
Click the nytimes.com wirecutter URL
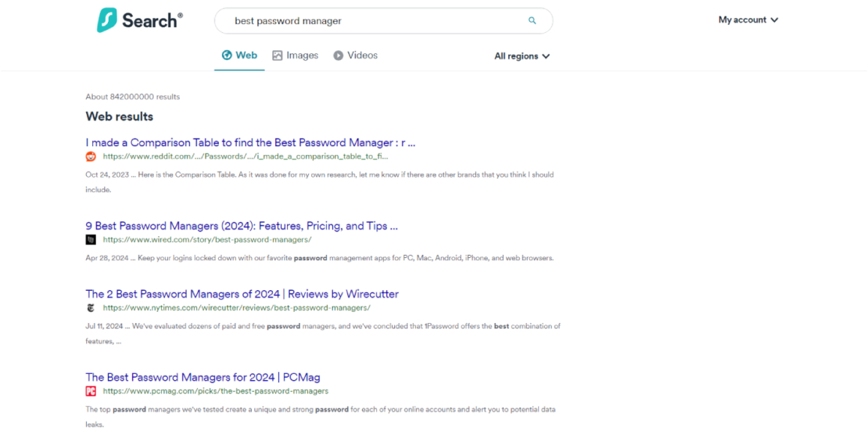pos(236,308)
